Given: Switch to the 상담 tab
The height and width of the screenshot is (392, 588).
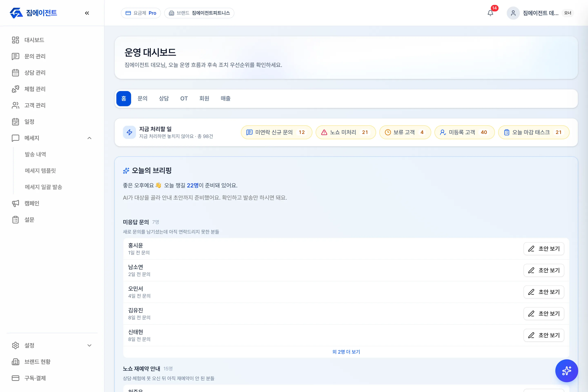Looking at the screenshot, I should point(164,98).
